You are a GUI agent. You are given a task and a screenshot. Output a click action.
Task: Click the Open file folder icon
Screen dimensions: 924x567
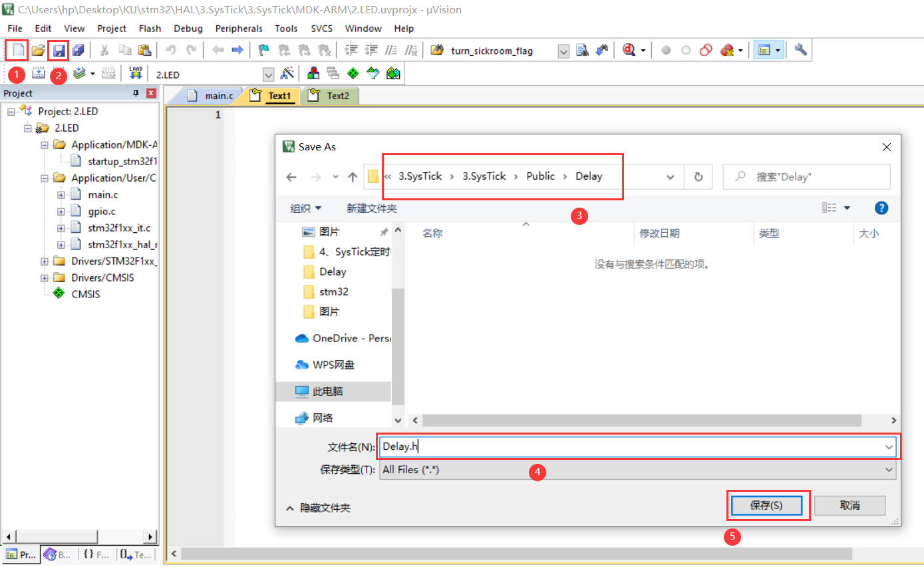coord(38,50)
